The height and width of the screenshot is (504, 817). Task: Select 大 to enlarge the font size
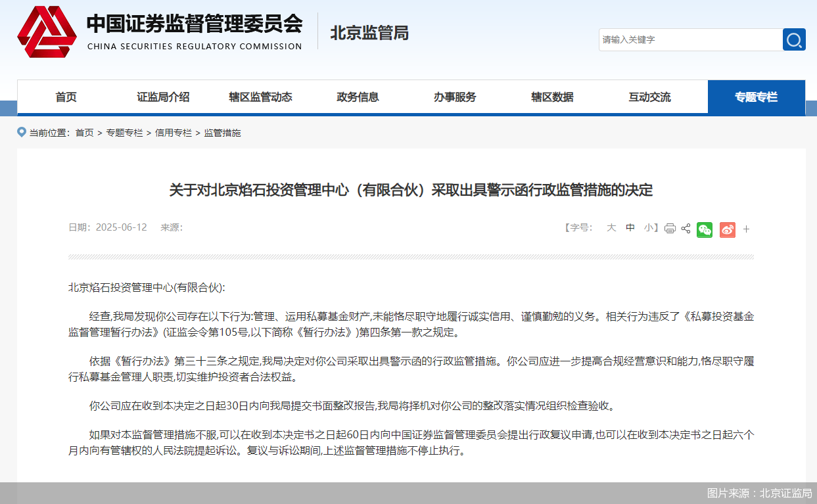click(x=611, y=227)
